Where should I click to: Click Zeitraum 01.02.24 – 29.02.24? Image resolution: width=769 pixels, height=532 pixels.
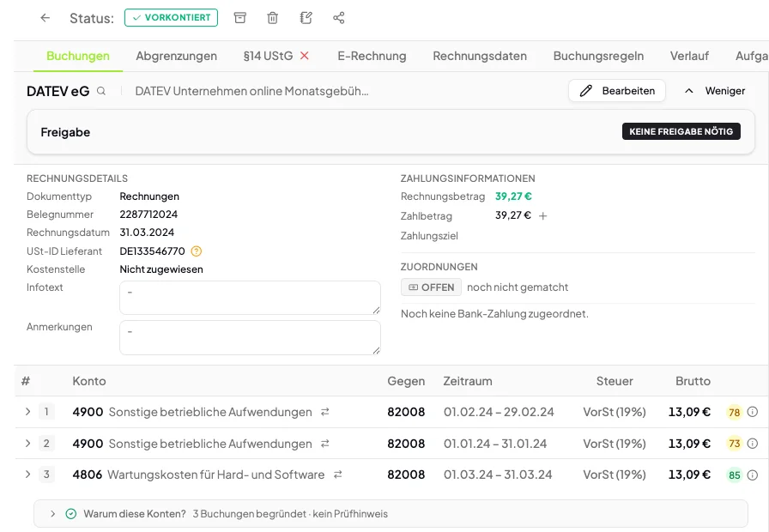coord(499,413)
